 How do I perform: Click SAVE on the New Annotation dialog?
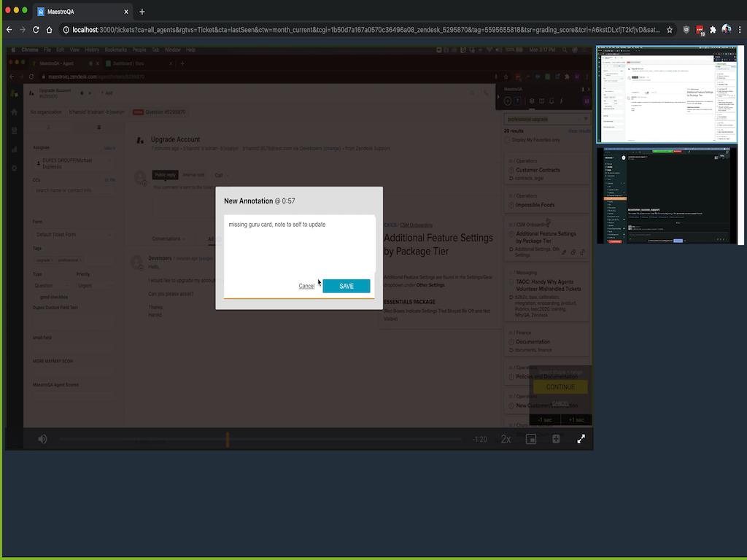click(x=346, y=285)
